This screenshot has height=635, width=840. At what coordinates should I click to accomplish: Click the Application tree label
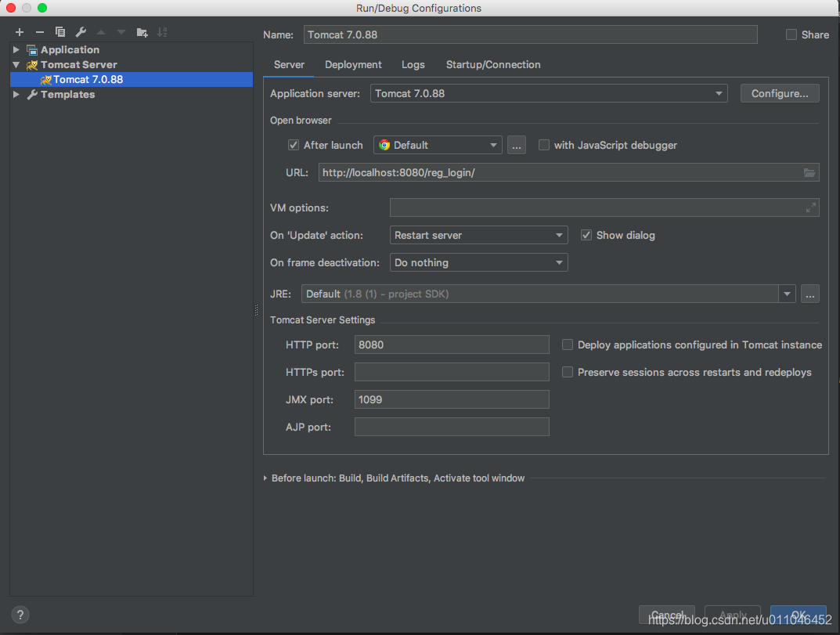point(70,50)
